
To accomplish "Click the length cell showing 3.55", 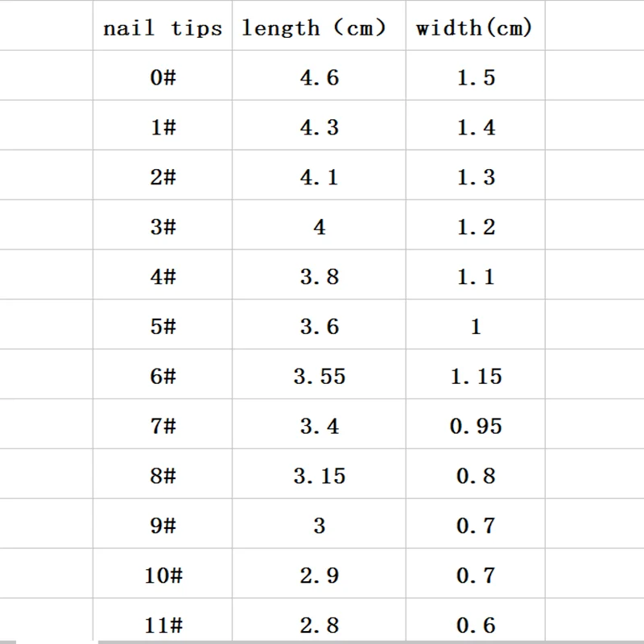I will [319, 374].
